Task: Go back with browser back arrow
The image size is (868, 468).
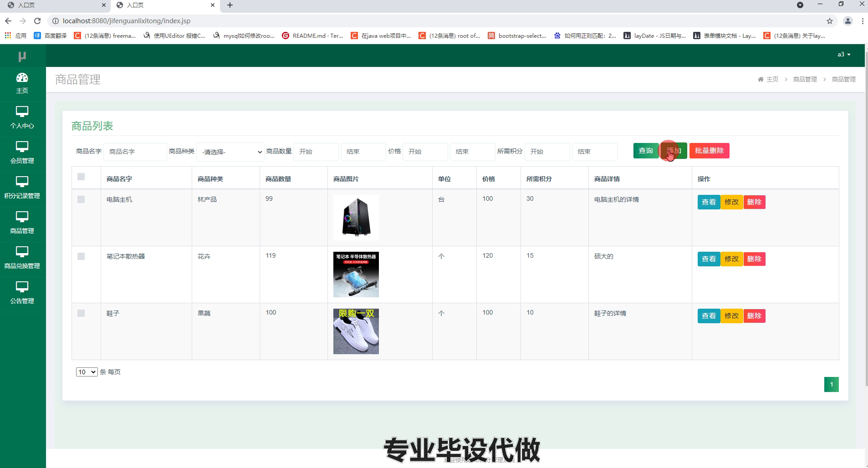Action: 8,21
